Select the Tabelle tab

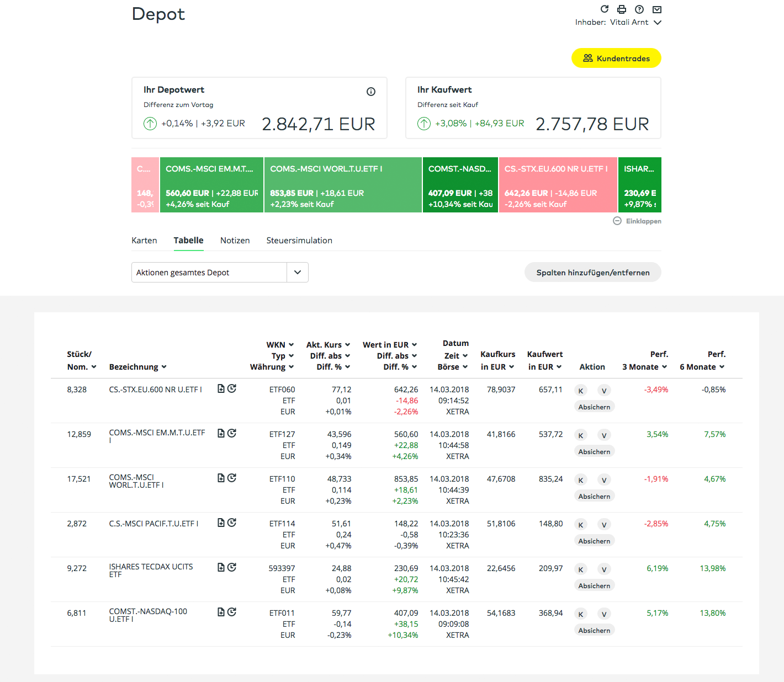pos(188,241)
